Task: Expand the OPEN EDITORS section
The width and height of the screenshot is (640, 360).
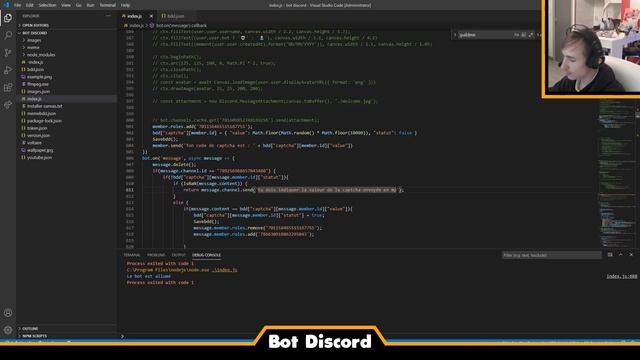Action: [x=35, y=25]
